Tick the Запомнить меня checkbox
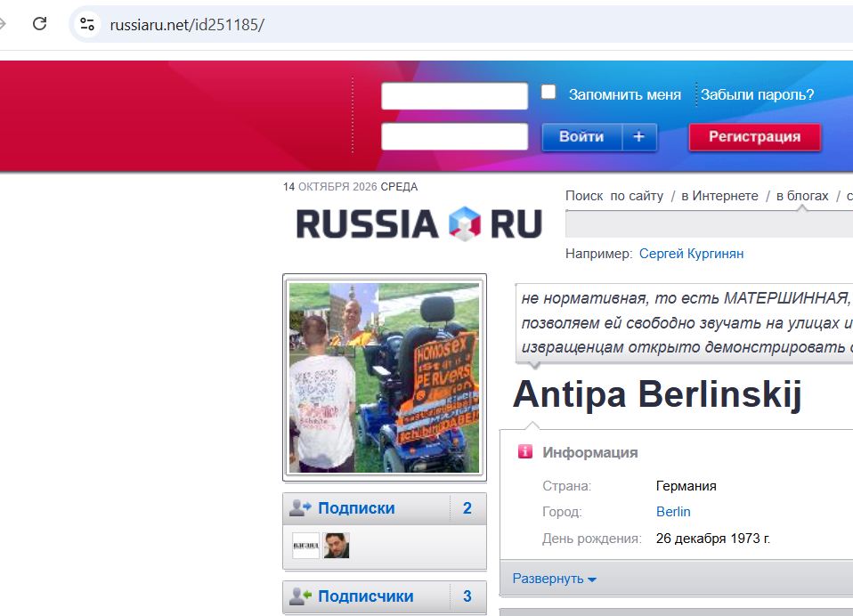 click(x=548, y=92)
